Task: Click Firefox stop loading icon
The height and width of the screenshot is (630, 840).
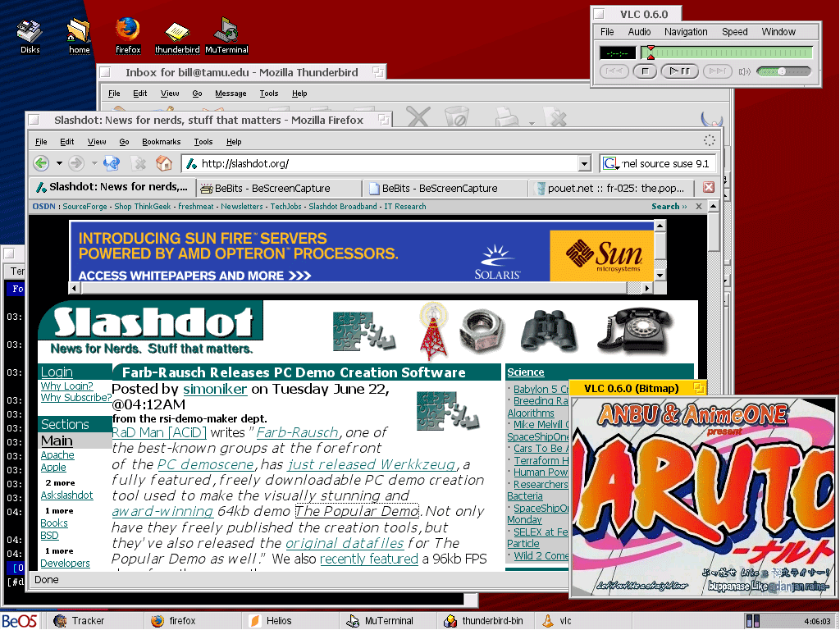Action: [139, 163]
